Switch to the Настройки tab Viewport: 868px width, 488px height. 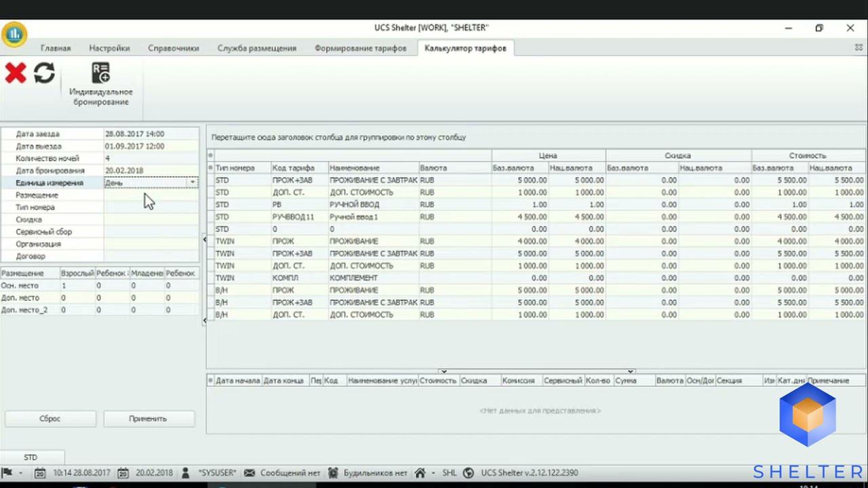[x=109, y=48]
